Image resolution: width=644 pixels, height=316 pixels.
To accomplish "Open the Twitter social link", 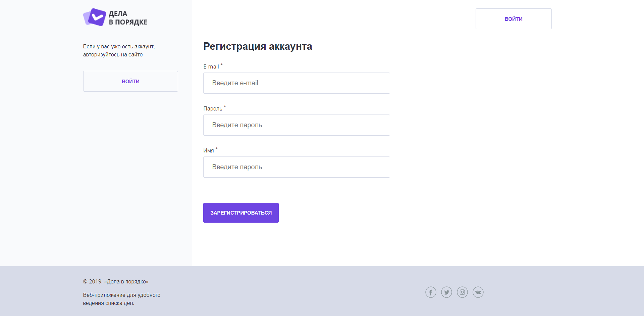I will click(446, 292).
